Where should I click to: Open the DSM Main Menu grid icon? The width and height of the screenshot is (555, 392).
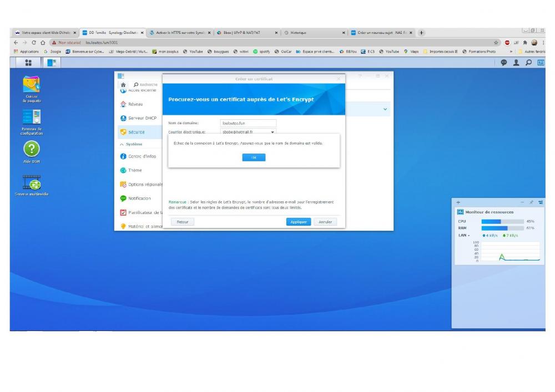28,63
